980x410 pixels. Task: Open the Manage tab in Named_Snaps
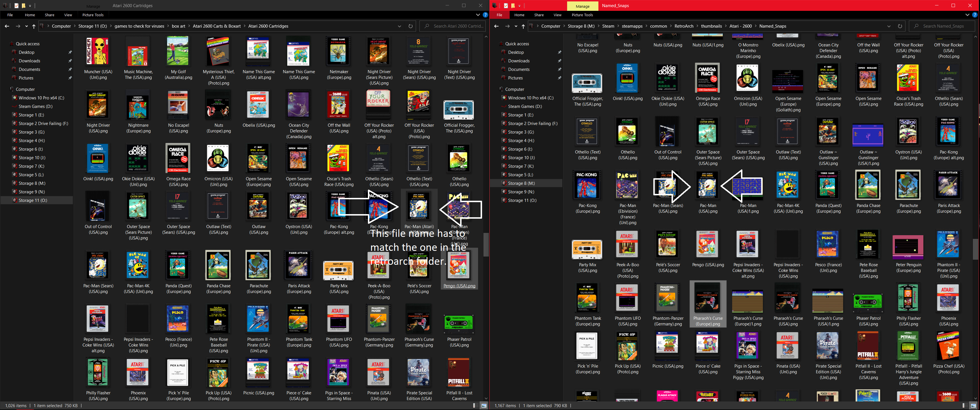tap(582, 6)
